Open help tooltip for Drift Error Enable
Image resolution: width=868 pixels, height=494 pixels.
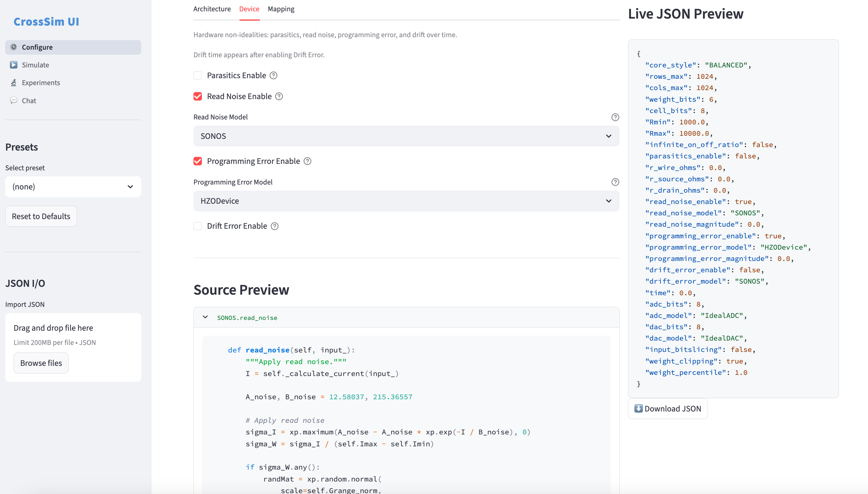[x=275, y=226]
